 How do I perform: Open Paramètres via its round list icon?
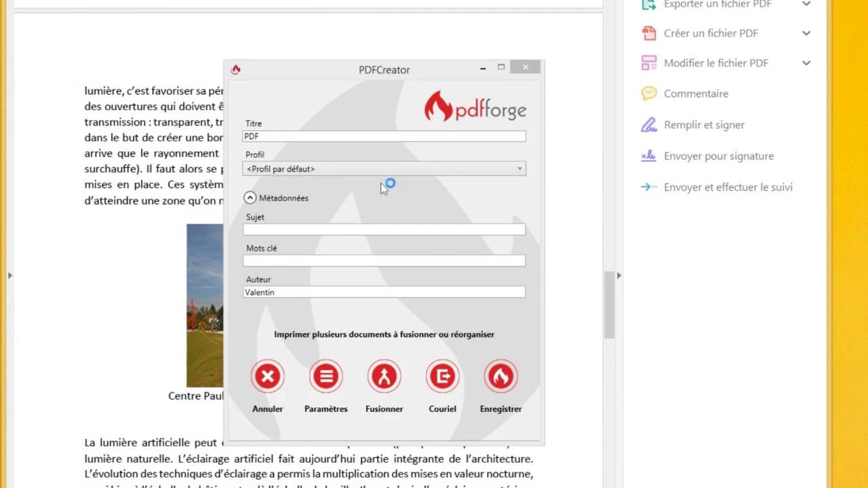point(325,376)
